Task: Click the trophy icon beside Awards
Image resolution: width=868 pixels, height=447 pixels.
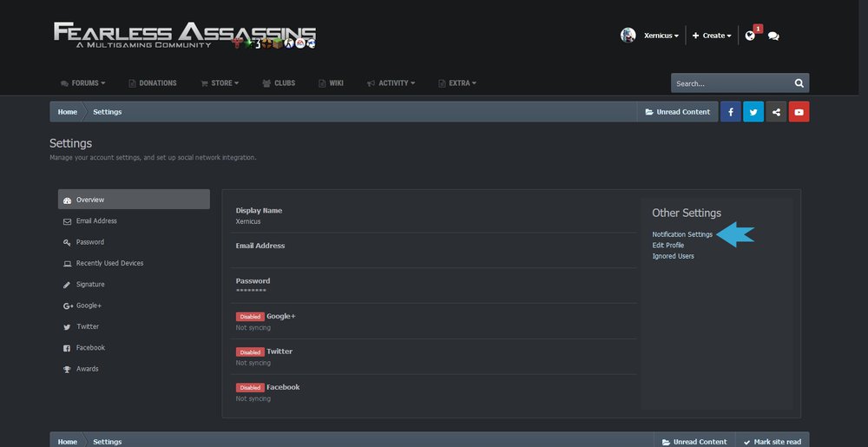Action: pyautogui.click(x=67, y=369)
